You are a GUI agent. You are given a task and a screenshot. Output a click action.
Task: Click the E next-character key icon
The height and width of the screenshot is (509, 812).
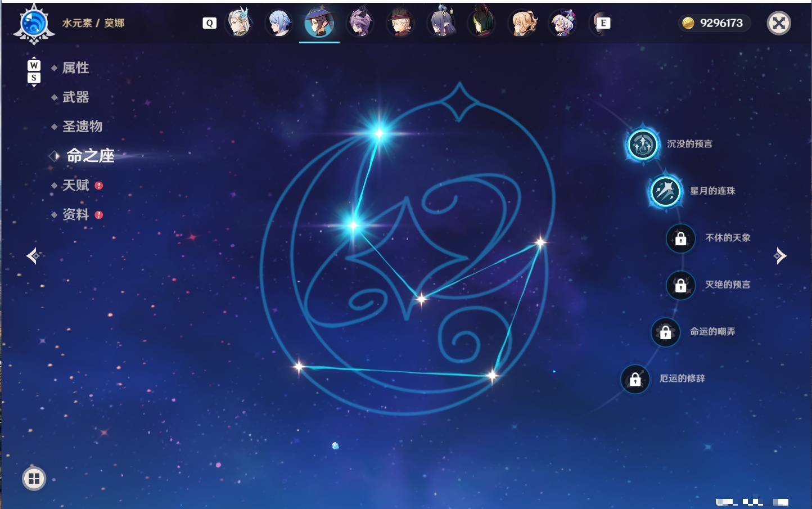603,23
